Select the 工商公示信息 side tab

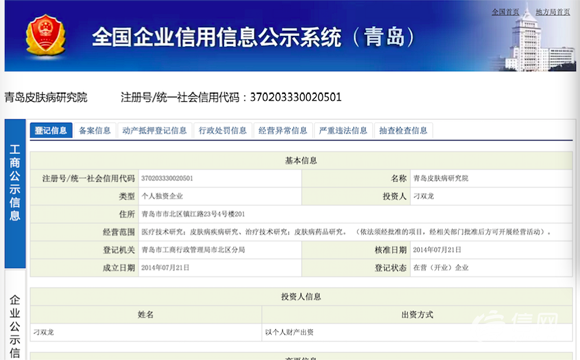[x=15, y=194]
